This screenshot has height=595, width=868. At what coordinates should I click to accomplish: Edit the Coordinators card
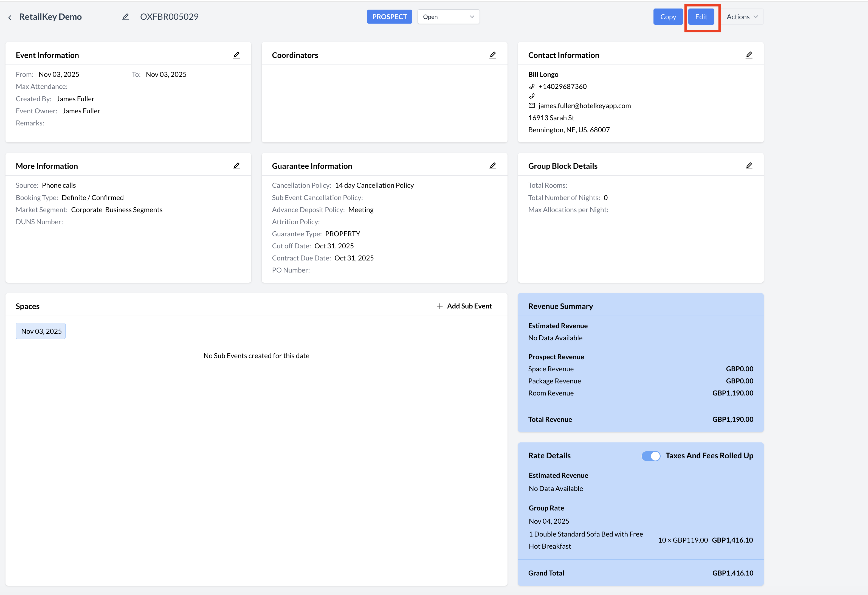pyautogui.click(x=493, y=55)
